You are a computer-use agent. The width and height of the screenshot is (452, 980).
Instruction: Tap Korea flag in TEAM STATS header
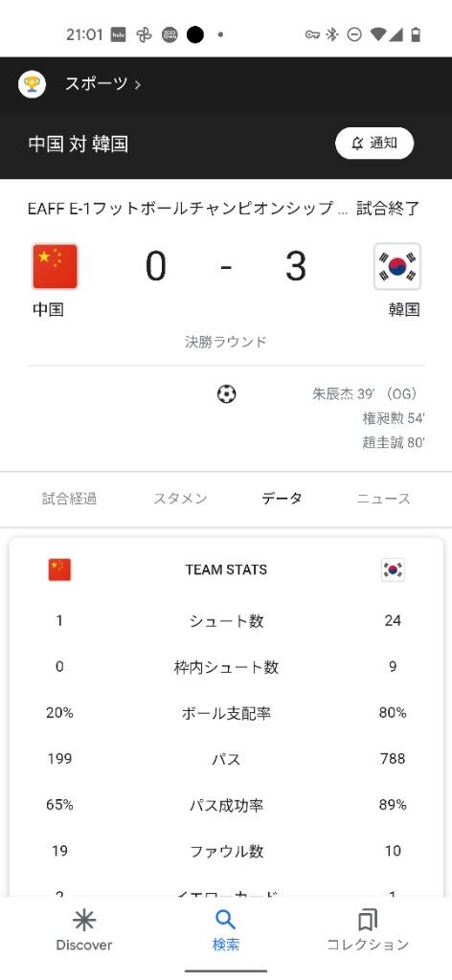[x=393, y=570]
